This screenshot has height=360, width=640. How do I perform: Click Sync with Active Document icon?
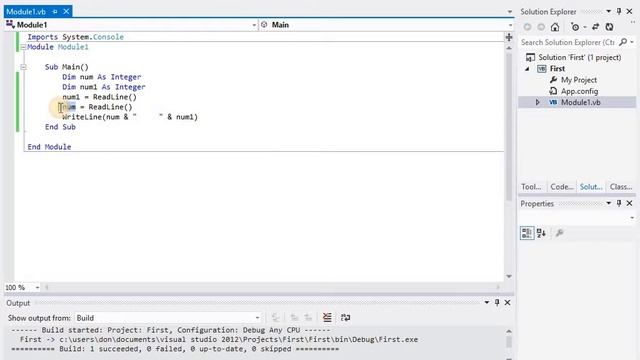(596, 27)
